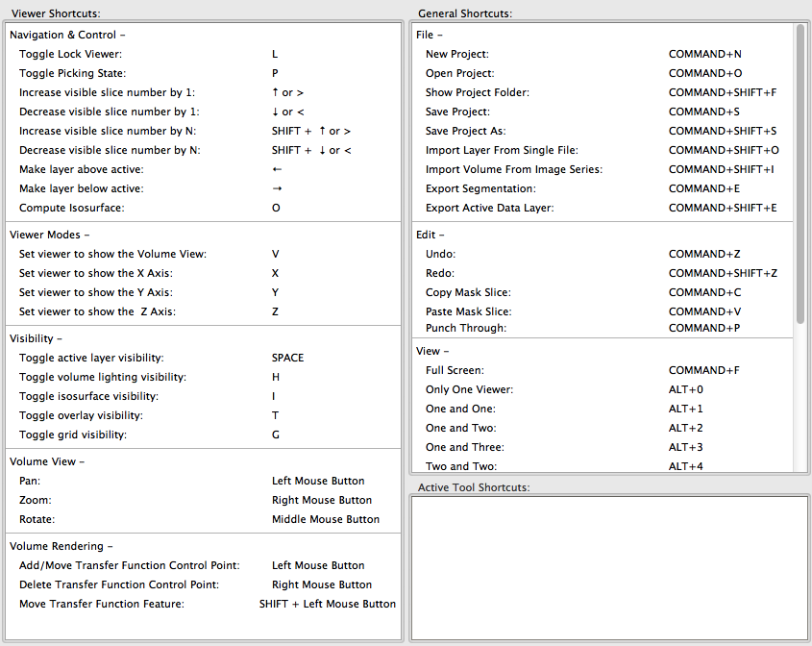812x646 pixels.
Task: Click Decrease visible slice number by 1
Action: coord(110,112)
